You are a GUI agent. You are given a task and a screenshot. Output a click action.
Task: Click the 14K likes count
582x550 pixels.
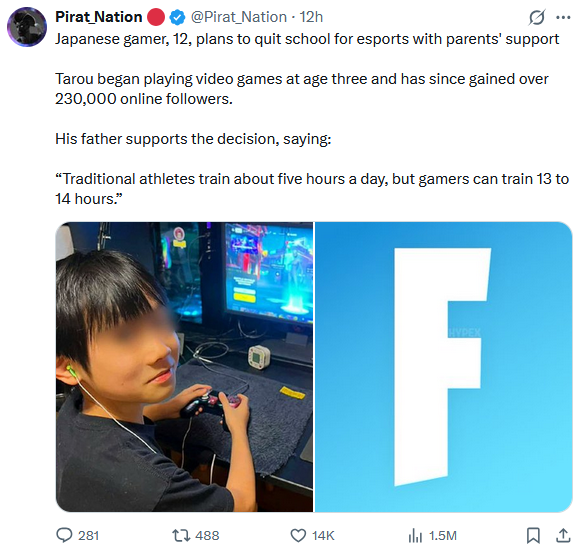coord(323,536)
